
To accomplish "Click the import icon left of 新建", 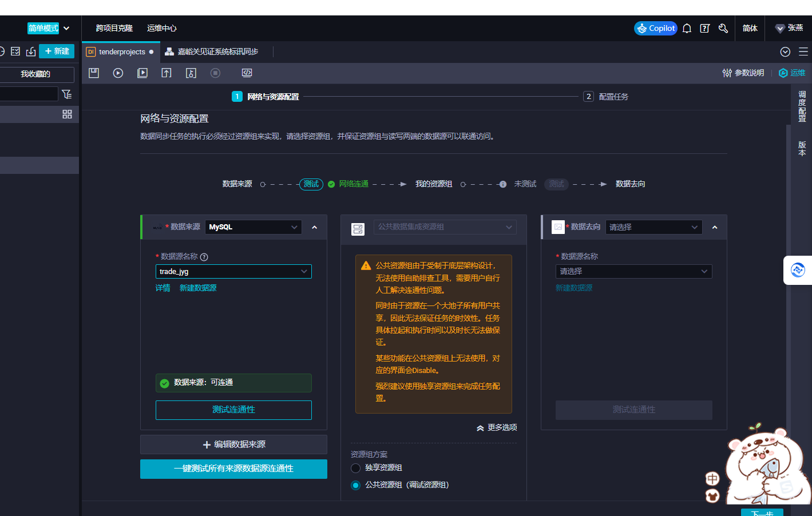I will pos(31,51).
